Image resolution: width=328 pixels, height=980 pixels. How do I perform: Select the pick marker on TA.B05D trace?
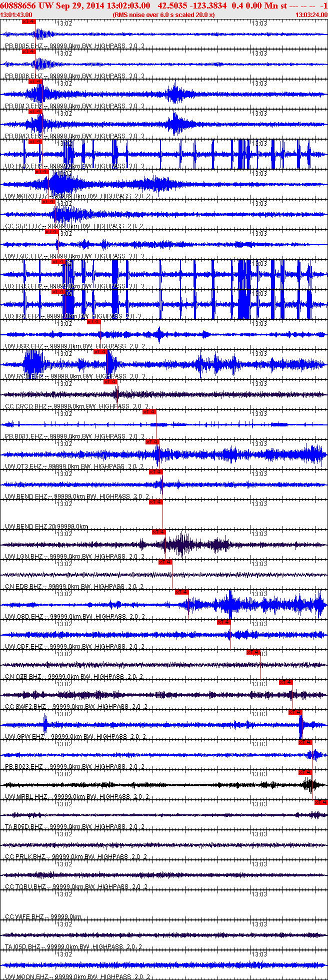pyautogui.click(x=320, y=802)
